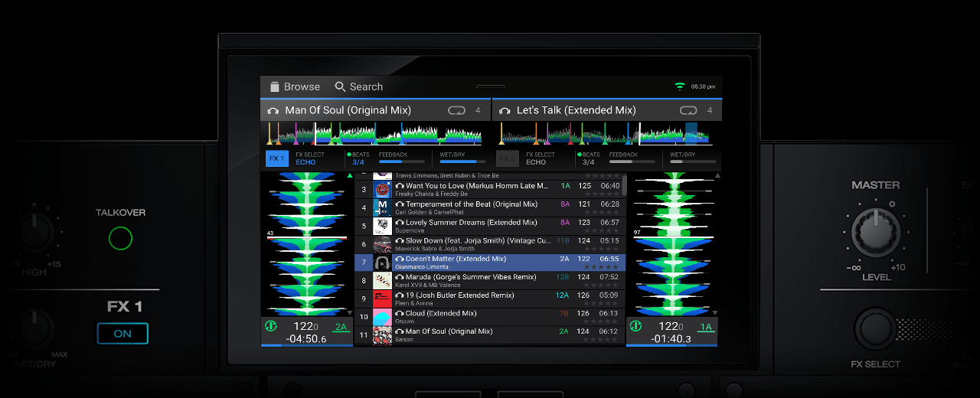
Task: Click headphone icon beside Let's Talk title
Action: coord(505,111)
